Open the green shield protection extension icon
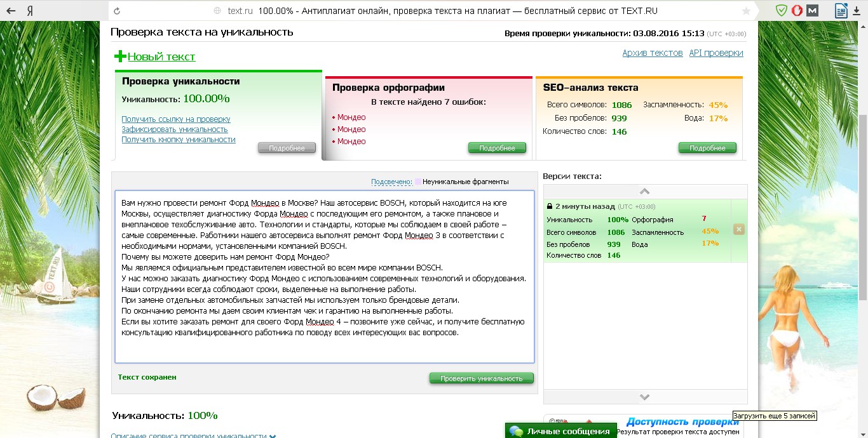Viewport: 868px width, 438px height. click(781, 11)
